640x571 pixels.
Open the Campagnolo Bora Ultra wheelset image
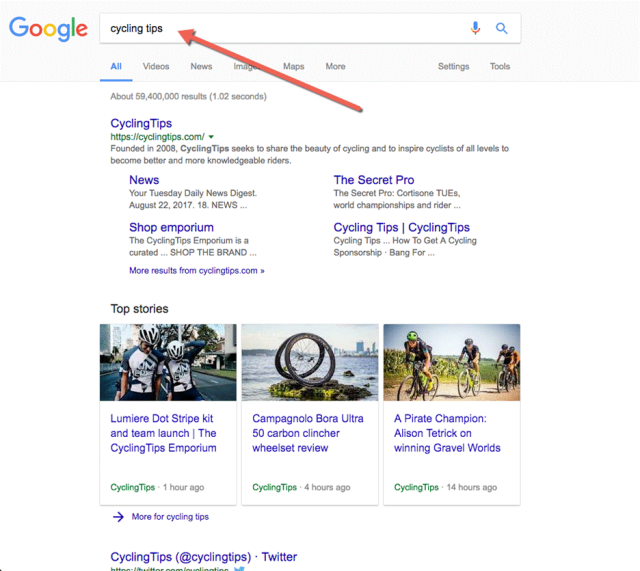pyautogui.click(x=310, y=362)
